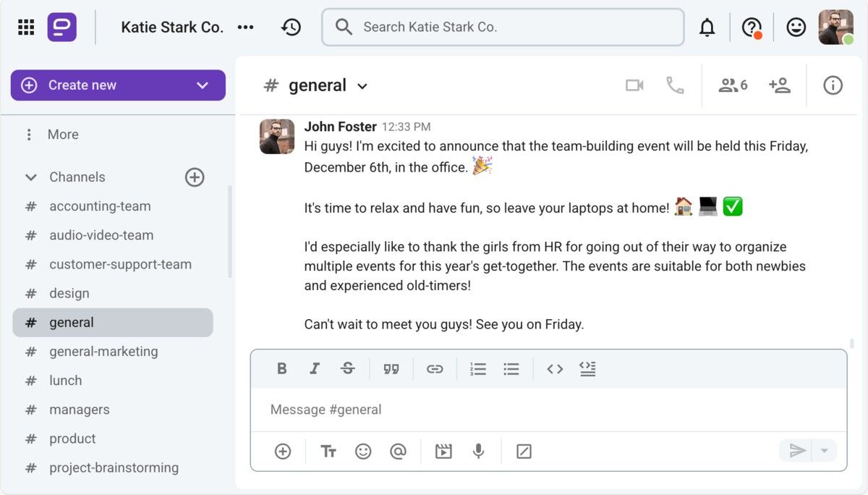Screen dimensions: 868x495
Task: Record a voice message with microphone
Action: click(x=478, y=452)
